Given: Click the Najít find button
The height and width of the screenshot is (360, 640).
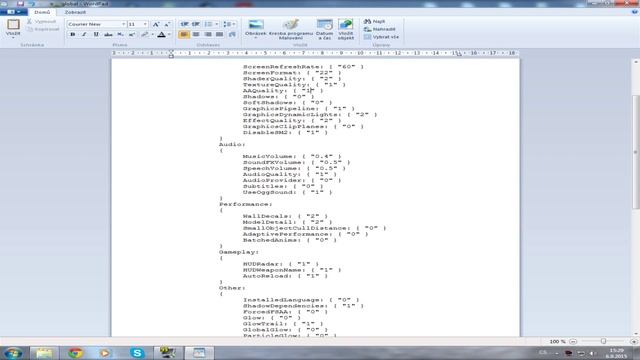Looking at the screenshot, I should tap(375, 21).
